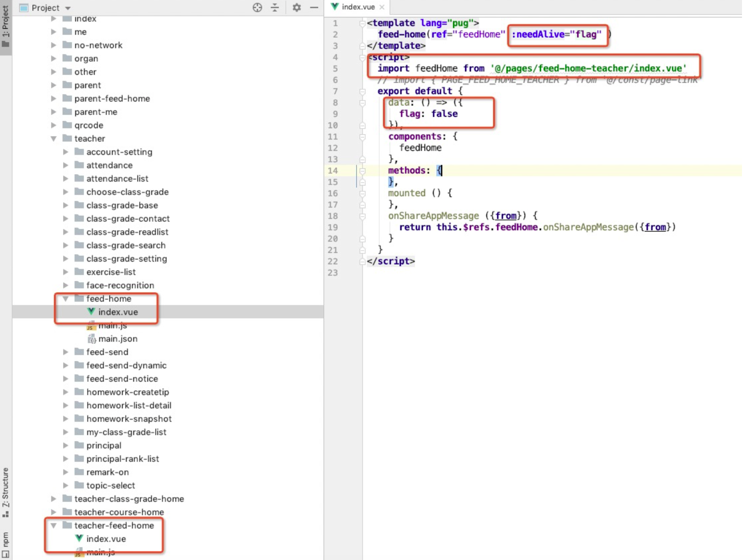The image size is (756, 560).
Task: Click the closing </script> tag on line 22
Action: click(x=391, y=261)
